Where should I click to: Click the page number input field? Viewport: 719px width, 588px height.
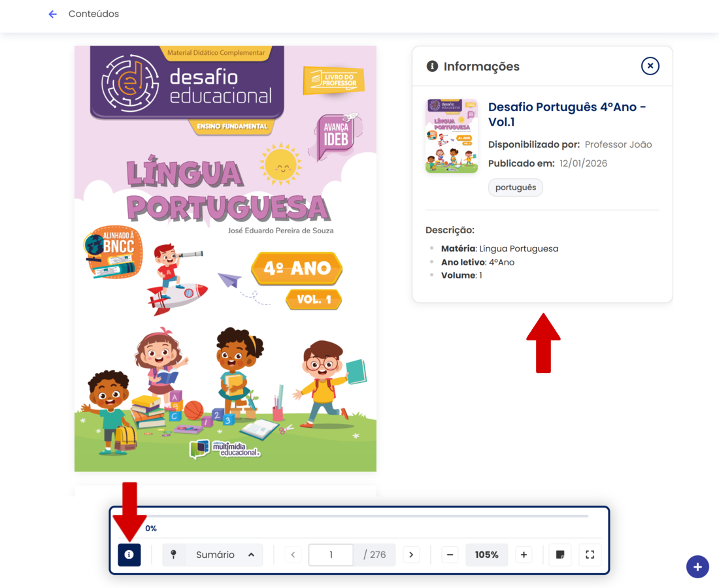tap(331, 555)
